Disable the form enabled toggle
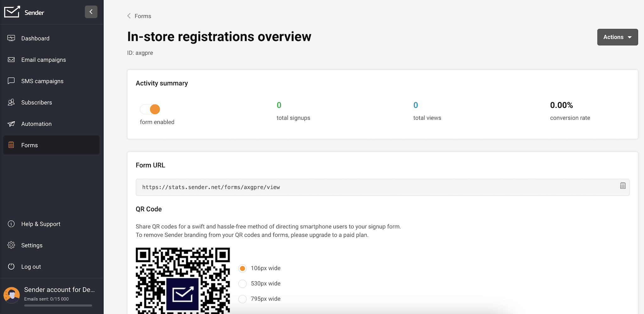This screenshot has width=644, height=314. tap(150, 109)
